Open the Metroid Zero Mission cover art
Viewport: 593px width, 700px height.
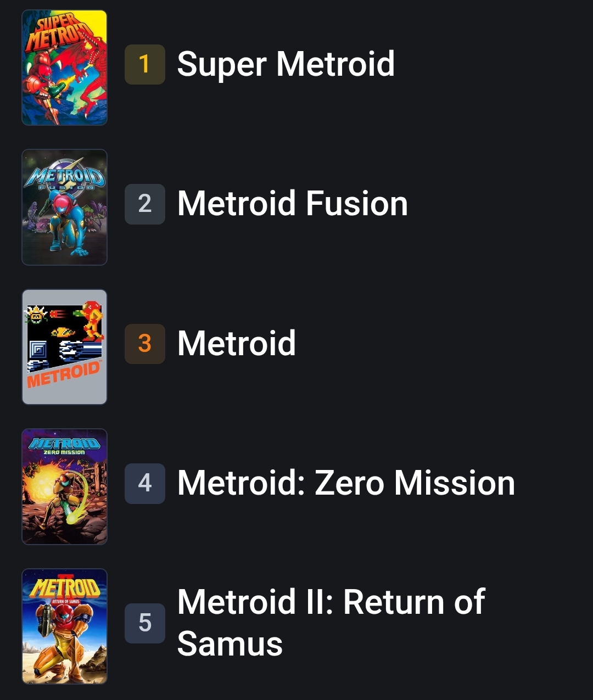click(64, 486)
